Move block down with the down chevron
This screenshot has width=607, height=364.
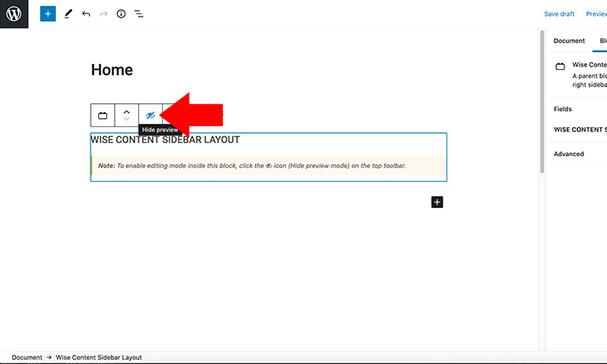(x=126, y=119)
